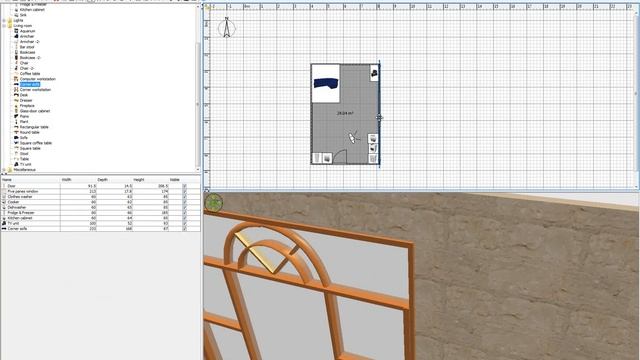Toggle visibility of Fridge & Freezer

184,213
